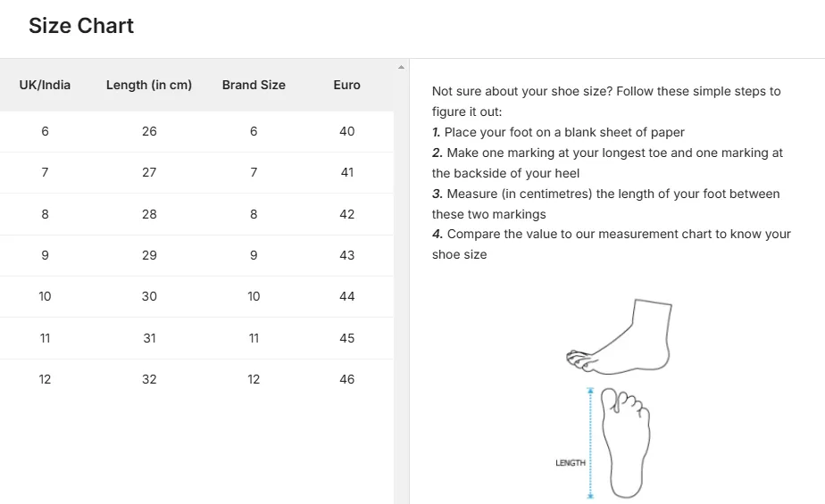Select the Euro 46 size row
The width and height of the screenshot is (825, 504).
196,379
